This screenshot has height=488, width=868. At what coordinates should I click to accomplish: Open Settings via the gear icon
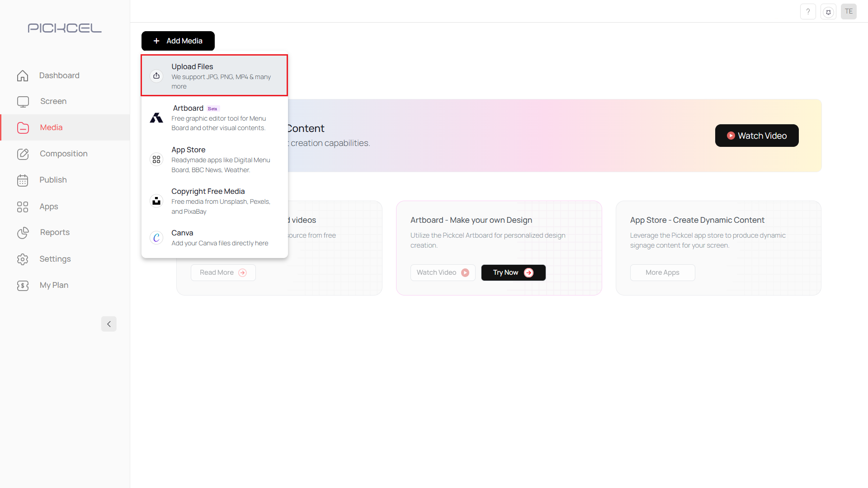point(23,259)
